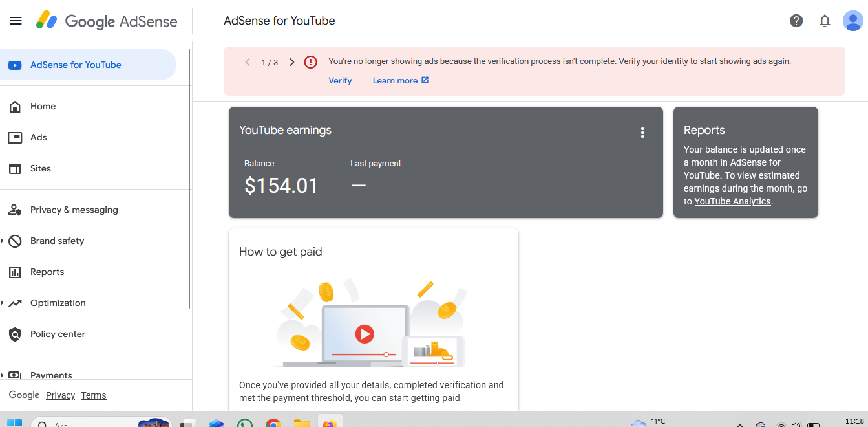Click the Verify link in the alert
The image size is (868, 427).
(x=340, y=80)
